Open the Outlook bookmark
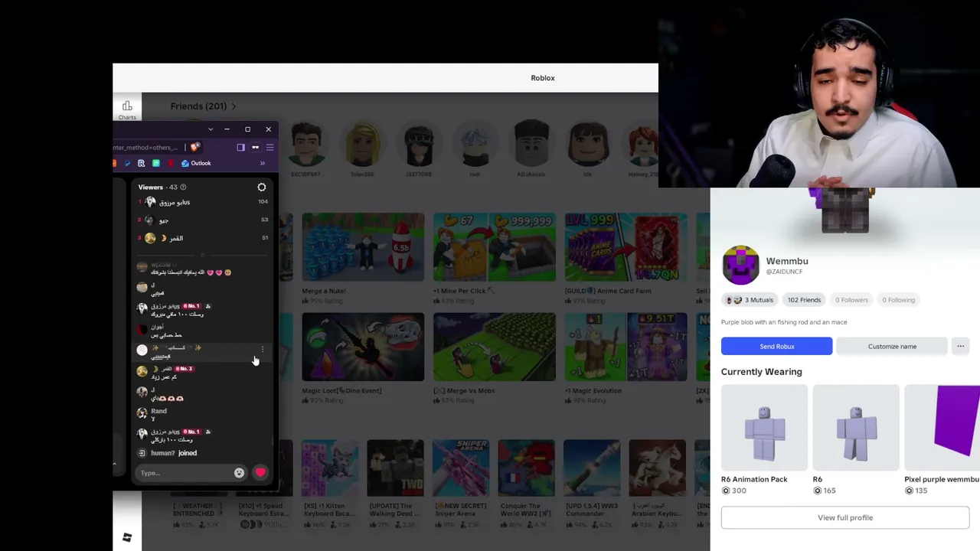 coord(196,163)
